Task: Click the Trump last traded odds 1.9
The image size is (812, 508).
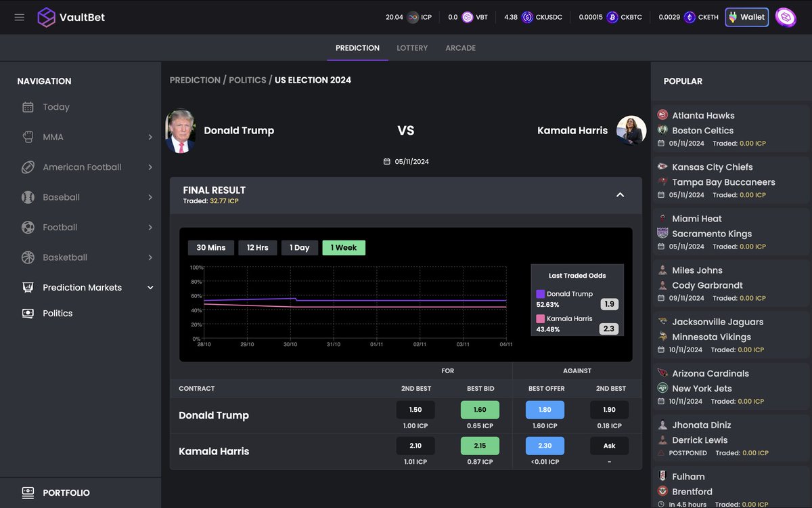Action: [609, 304]
